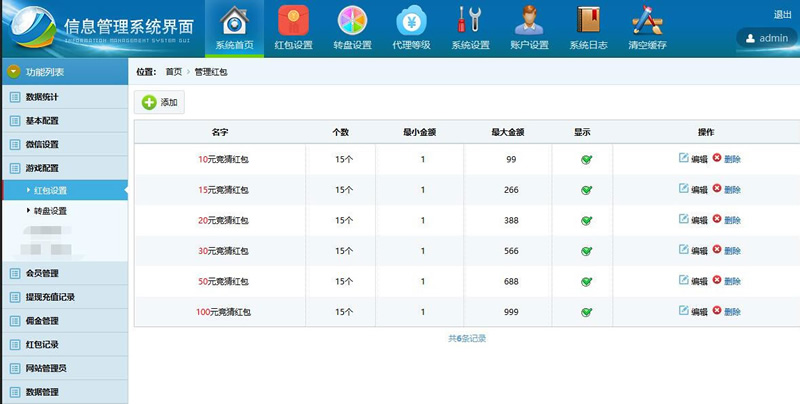This screenshot has height=404, width=800.
Task: Select 转盘设置 submenu in sidebar
Action: point(51,211)
